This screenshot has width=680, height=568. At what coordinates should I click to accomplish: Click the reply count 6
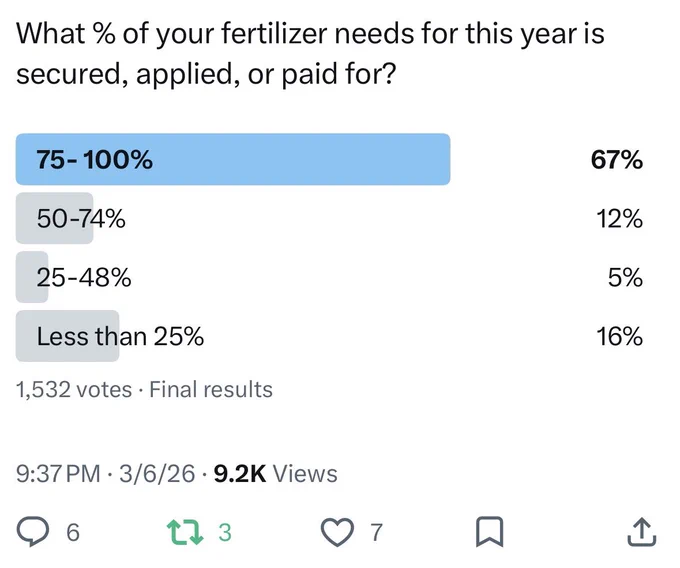coord(73,532)
